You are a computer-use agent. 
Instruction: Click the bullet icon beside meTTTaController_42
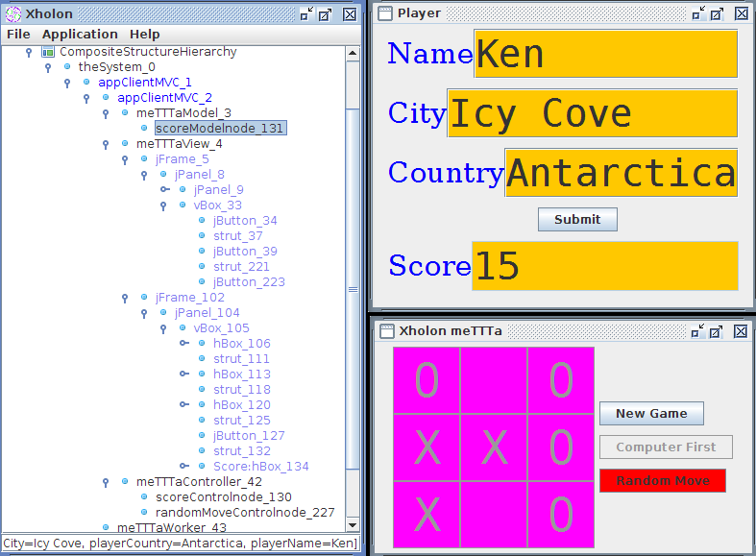125,482
